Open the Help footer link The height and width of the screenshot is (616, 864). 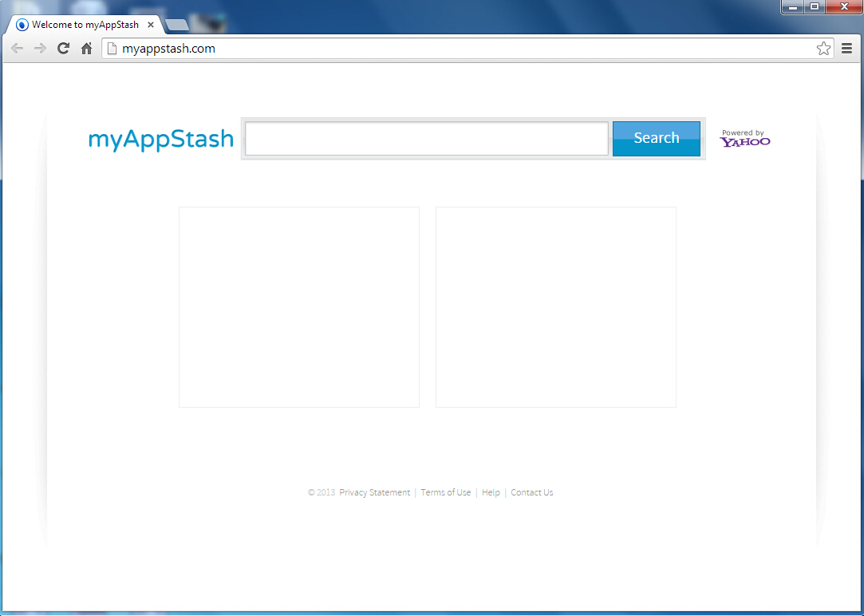(491, 492)
